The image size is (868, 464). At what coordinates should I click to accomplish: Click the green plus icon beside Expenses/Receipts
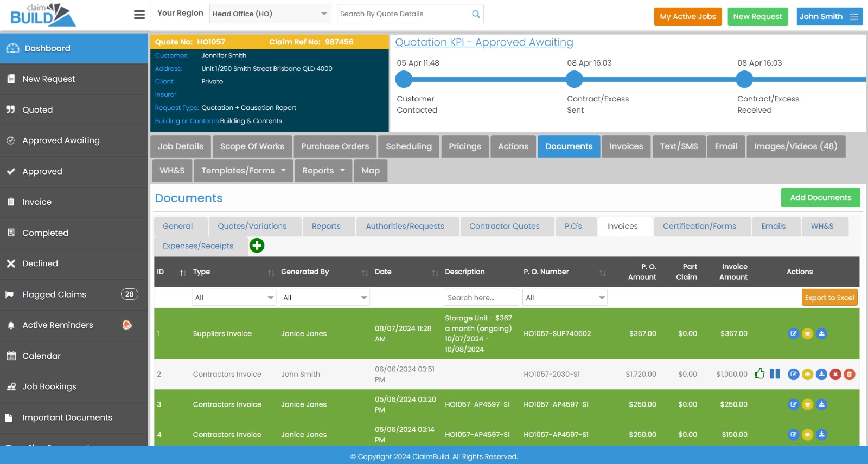pyautogui.click(x=257, y=246)
